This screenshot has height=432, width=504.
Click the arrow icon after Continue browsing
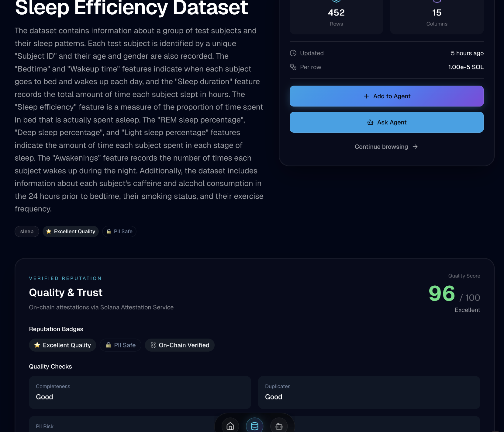415,147
